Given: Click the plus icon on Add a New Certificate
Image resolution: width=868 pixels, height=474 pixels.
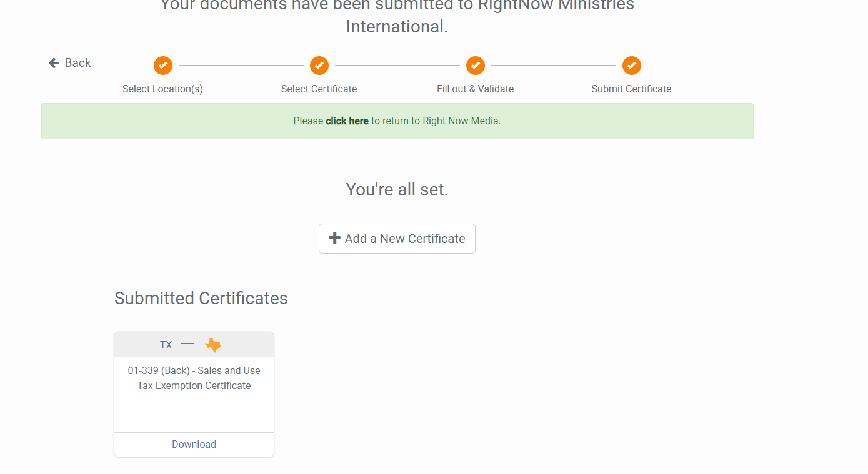Looking at the screenshot, I should [x=335, y=238].
